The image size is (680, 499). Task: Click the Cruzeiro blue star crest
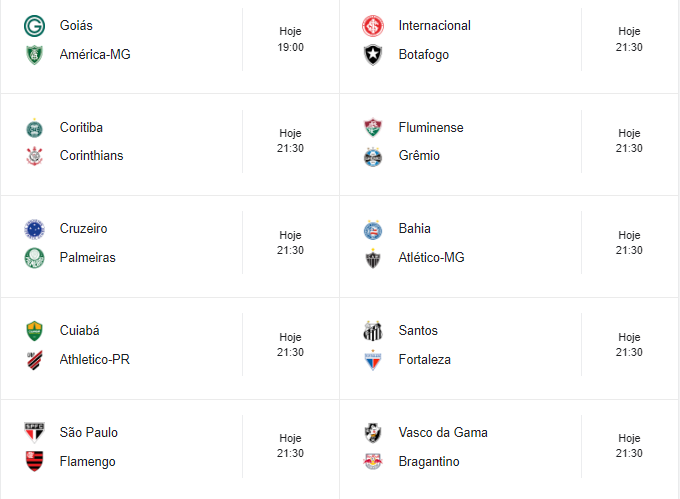point(34,229)
